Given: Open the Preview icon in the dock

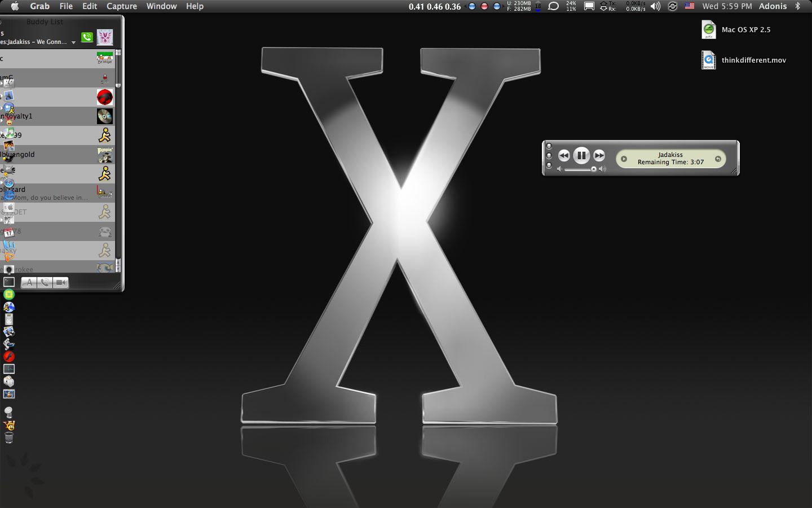Looking at the screenshot, I should coord(9,332).
